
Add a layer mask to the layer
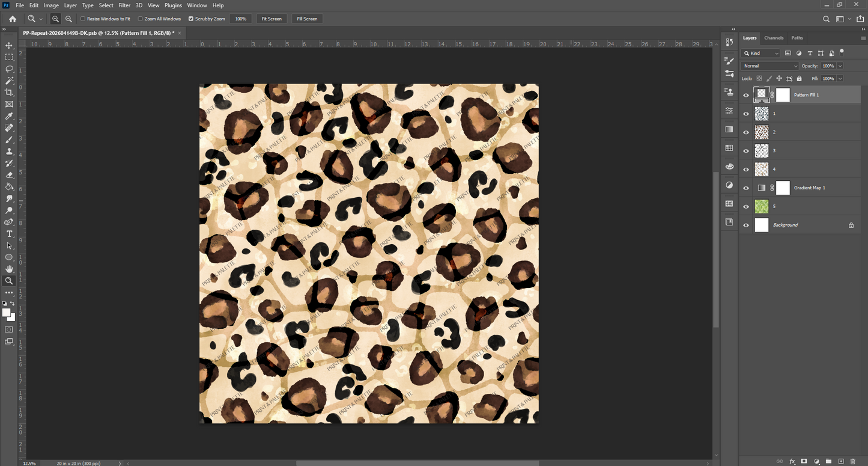point(804,461)
